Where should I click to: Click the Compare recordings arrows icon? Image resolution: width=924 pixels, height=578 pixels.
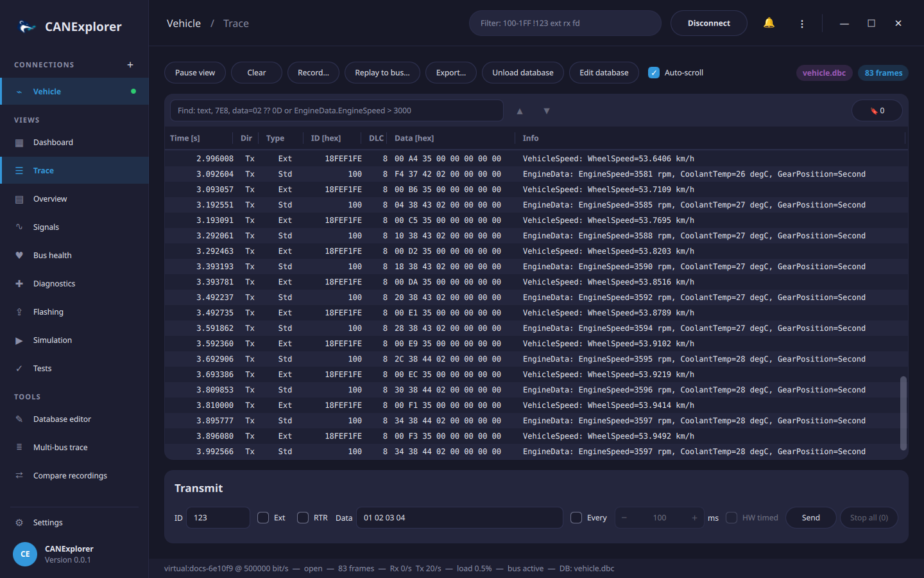[19, 476]
